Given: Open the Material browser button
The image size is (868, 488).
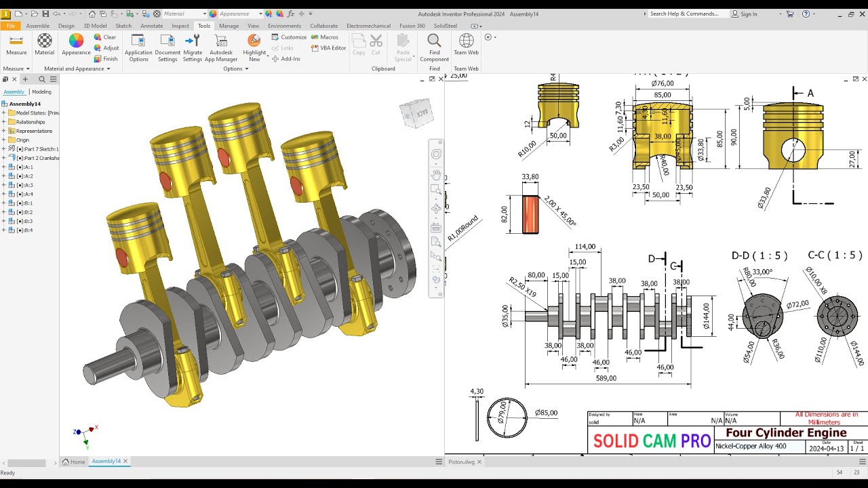Looking at the screenshot, I should (x=45, y=45).
